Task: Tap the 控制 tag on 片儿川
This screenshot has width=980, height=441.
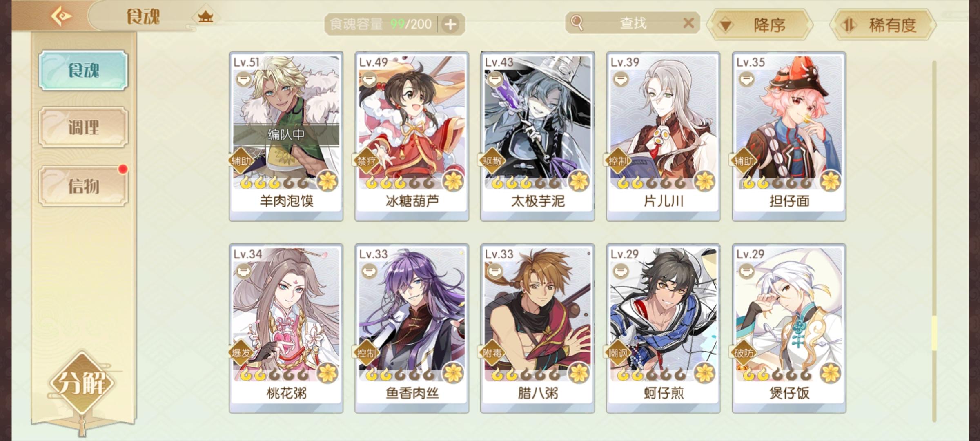Action: click(618, 161)
